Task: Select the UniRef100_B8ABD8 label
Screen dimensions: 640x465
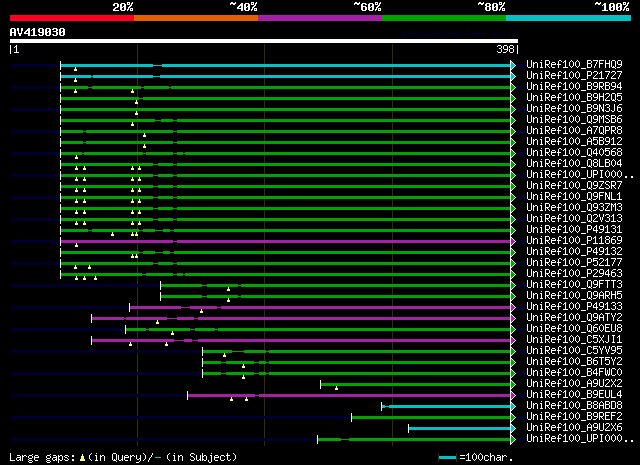Action: click(x=574, y=406)
